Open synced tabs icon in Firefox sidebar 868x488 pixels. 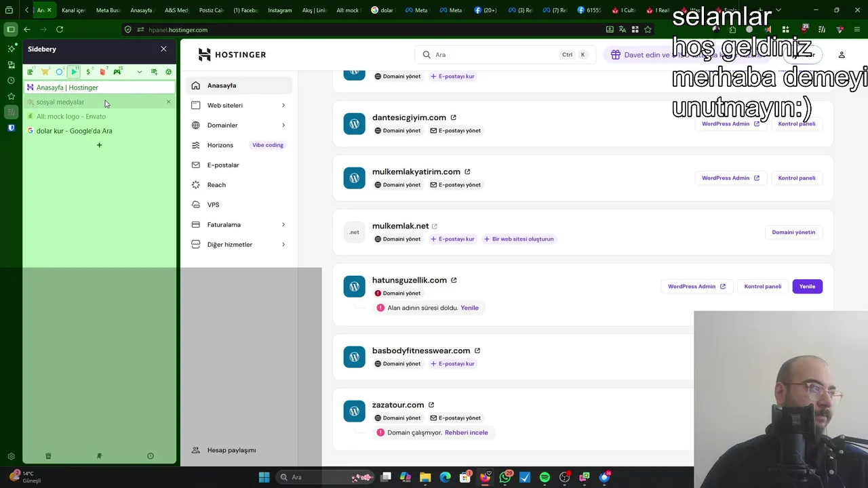point(11,64)
